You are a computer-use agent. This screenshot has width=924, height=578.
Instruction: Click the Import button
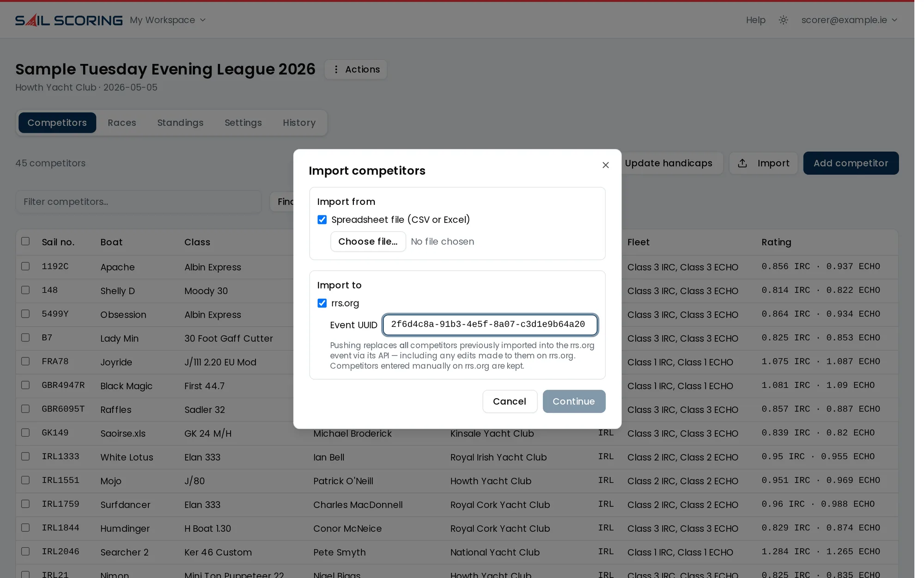764,163
